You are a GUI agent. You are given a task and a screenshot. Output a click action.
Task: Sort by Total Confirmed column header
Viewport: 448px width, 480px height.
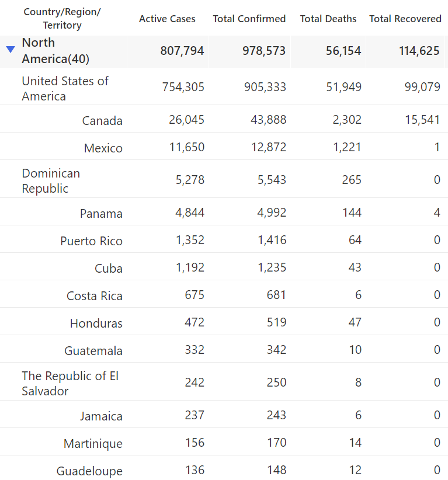249,19
